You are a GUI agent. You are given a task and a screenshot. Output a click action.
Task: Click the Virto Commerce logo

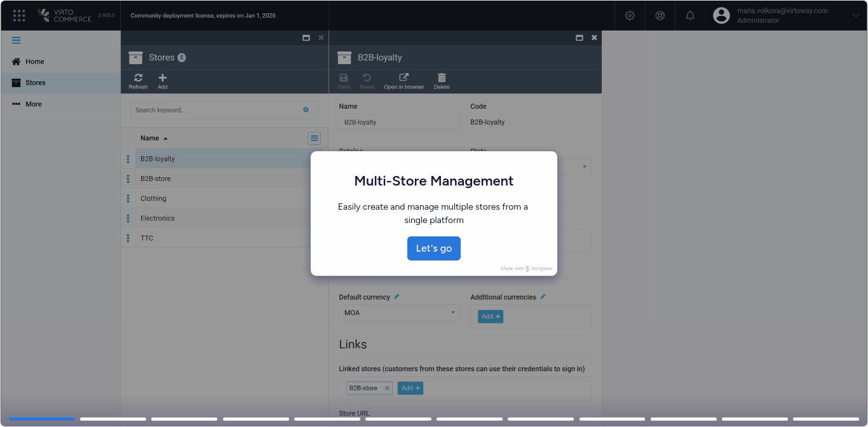coord(64,15)
